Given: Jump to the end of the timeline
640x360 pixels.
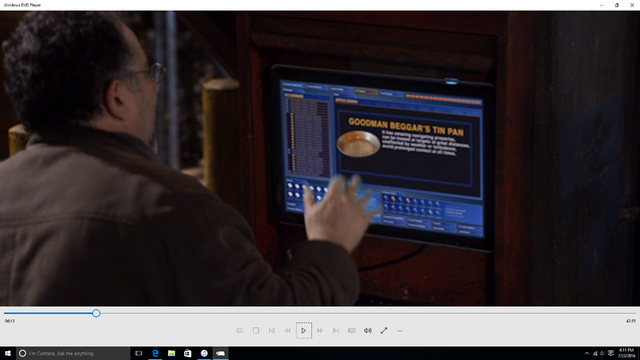Looking at the screenshot, I should coord(635,313).
